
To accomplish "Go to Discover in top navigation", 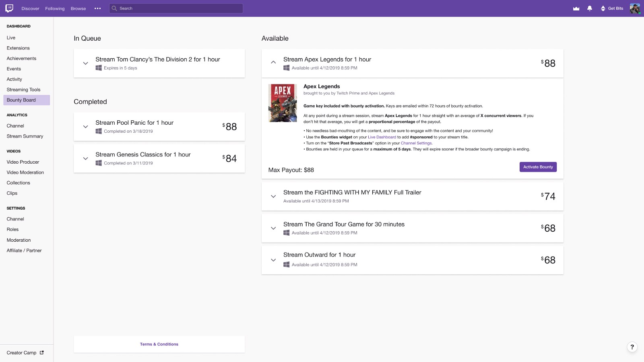I will (x=30, y=8).
